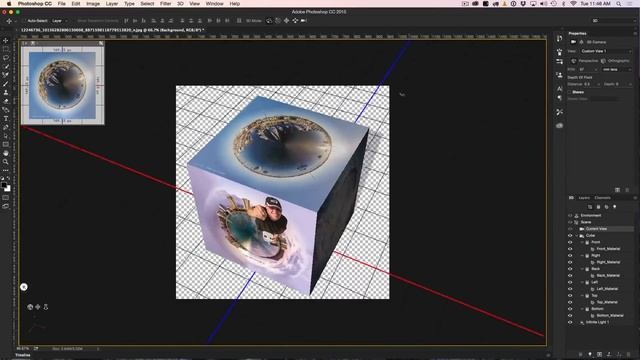640x360 pixels.
Task: Select the Zoom tool
Action: [x=6, y=162]
